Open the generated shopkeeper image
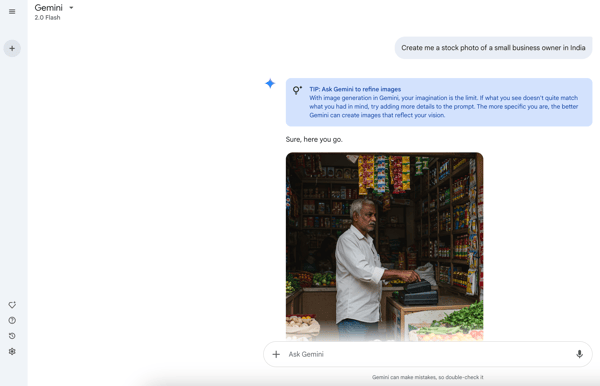The image size is (600, 386). click(x=385, y=247)
